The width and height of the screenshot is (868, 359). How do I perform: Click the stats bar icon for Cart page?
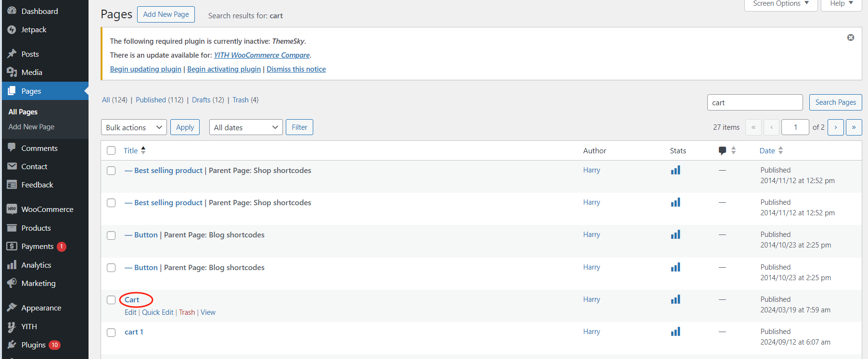coord(676,299)
